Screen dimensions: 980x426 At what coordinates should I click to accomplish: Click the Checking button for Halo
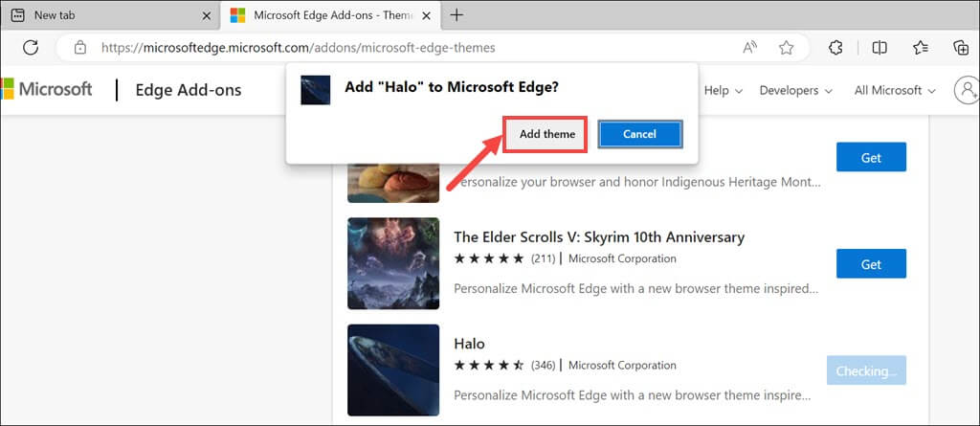pyautogui.click(x=865, y=370)
